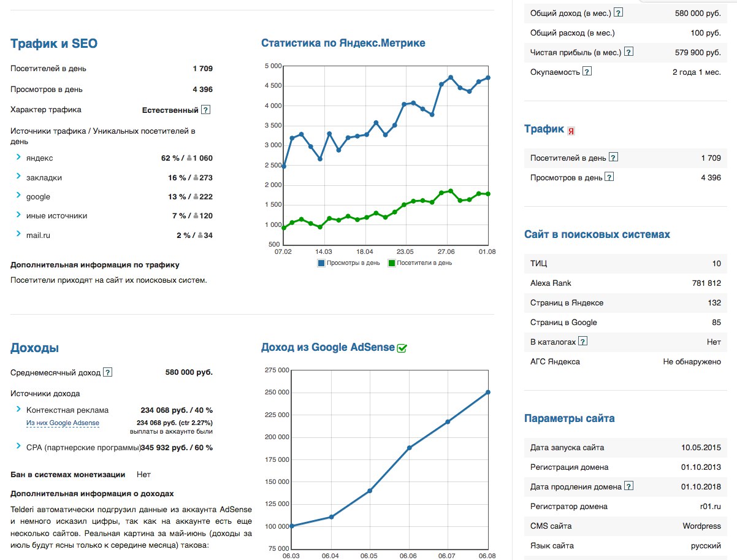The height and width of the screenshot is (560, 737).
Task: Click visitor person icon in закладки row
Action: 196,178
